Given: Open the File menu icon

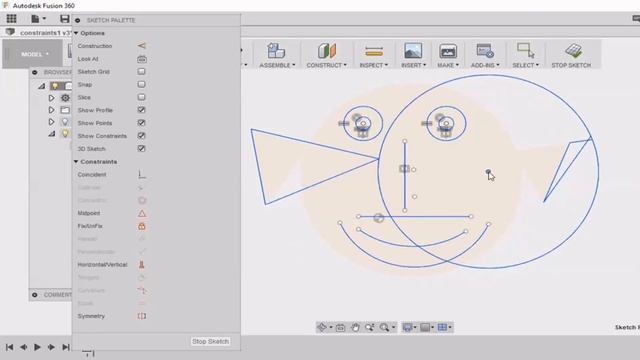Looking at the screenshot, I should [38, 18].
